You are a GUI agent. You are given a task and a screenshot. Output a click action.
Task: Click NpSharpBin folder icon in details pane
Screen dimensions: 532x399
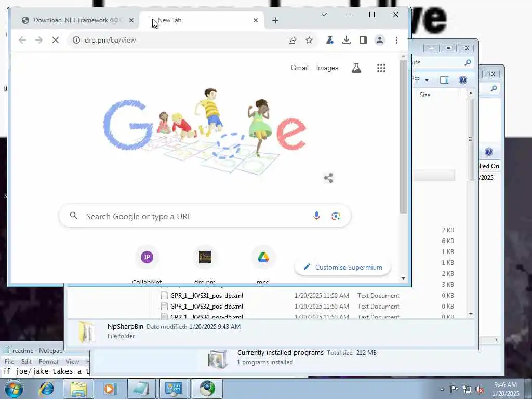click(x=87, y=331)
